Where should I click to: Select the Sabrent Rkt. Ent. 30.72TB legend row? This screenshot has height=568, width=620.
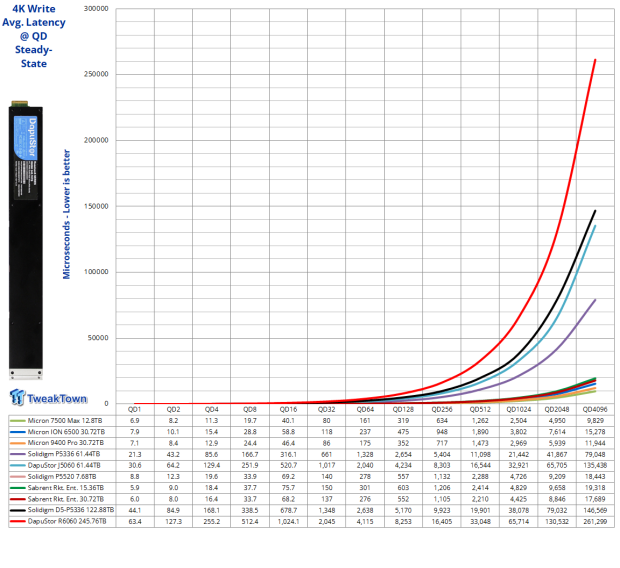62,499
